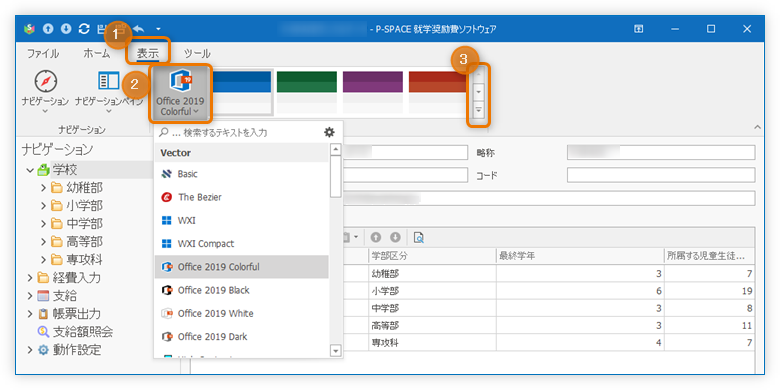Open the Office 2019 Colorful skin dropdown

(180, 94)
